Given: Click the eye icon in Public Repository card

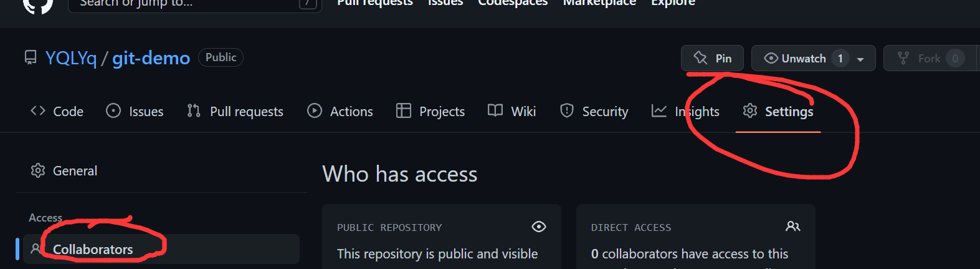Looking at the screenshot, I should pos(538,227).
